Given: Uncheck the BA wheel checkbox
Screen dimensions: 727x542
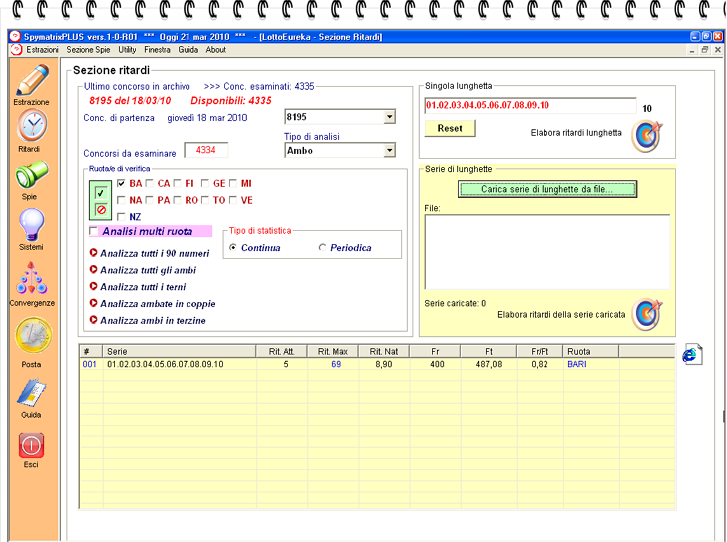Looking at the screenshot, I should pyautogui.click(x=122, y=184).
